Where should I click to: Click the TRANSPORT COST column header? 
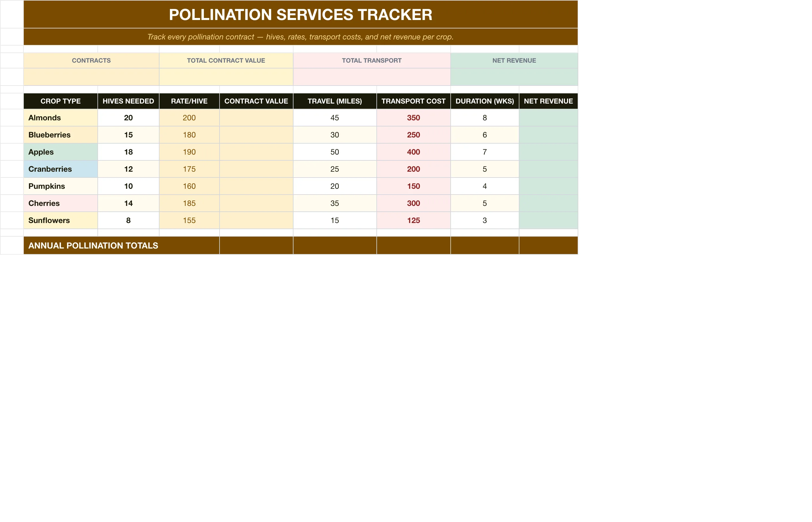[414, 101]
